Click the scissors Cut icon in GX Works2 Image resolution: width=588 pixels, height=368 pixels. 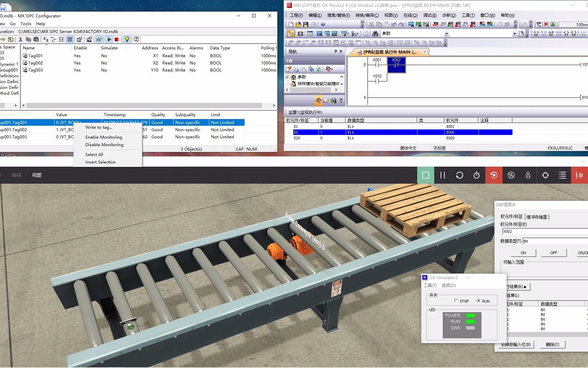coord(372,24)
